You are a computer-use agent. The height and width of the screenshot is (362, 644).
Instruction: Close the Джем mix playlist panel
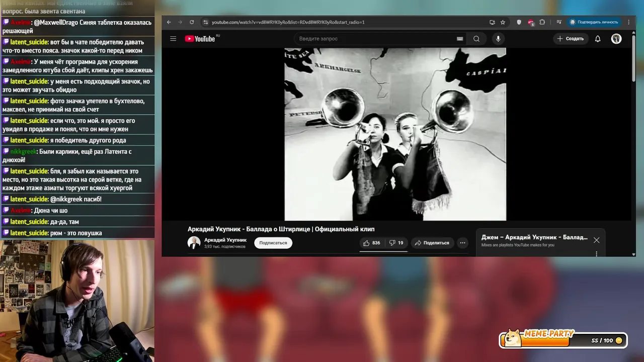click(596, 240)
